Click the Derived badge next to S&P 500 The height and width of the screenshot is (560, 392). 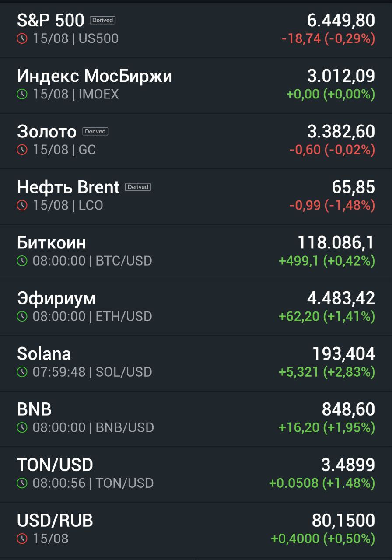pyautogui.click(x=102, y=20)
